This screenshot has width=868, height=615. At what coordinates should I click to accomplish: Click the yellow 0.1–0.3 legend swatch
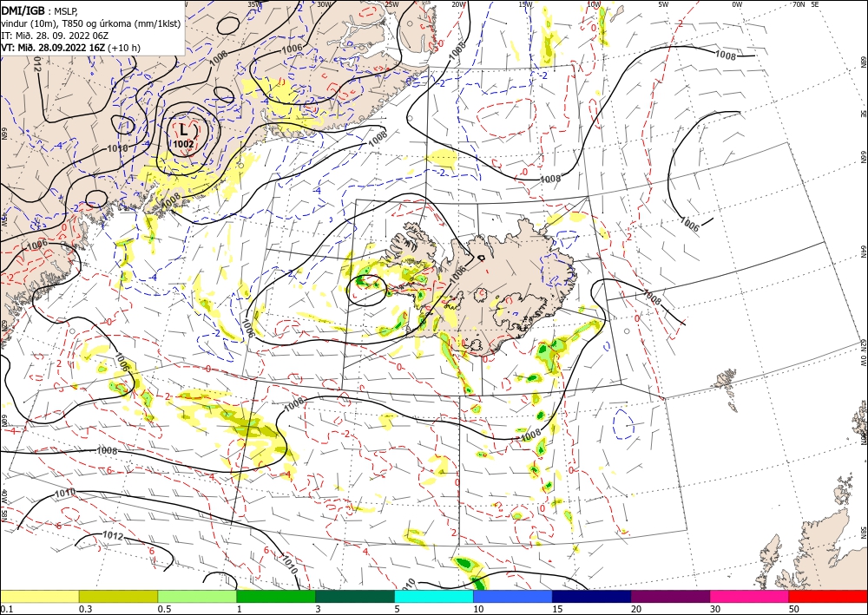click(x=39, y=597)
